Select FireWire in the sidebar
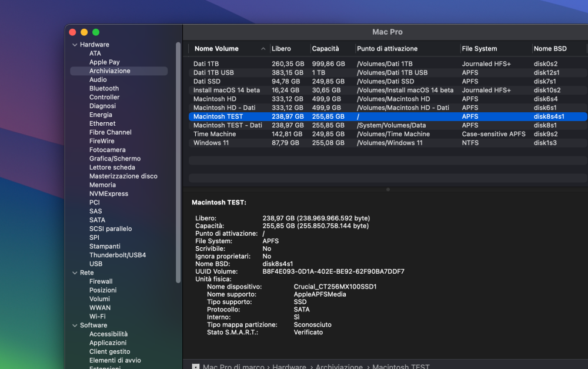This screenshot has height=369, width=588. [x=102, y=141]
